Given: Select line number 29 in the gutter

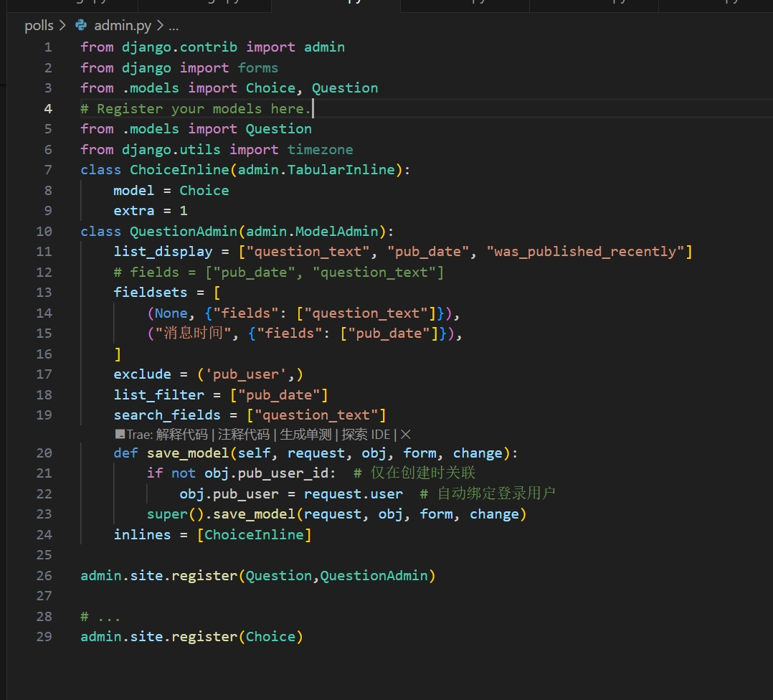Looking at the screenshot, I should pos(44,637).
